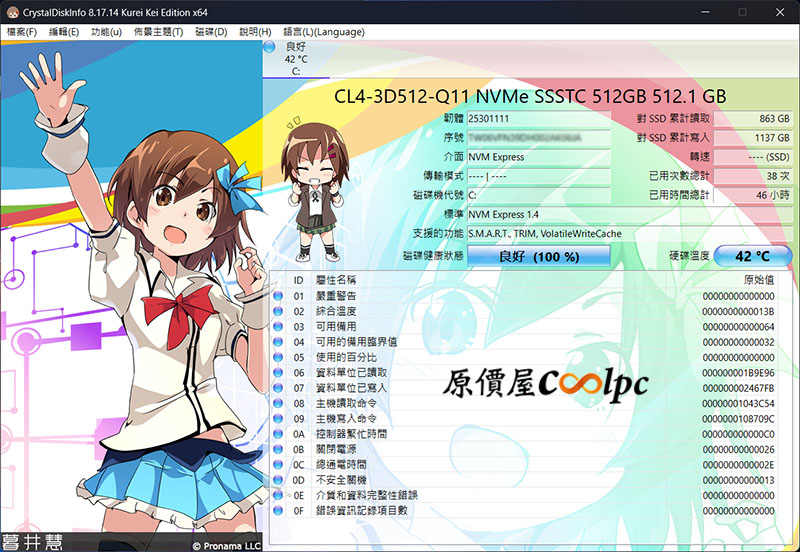800x552 pixels.
Task: Click the status orb for attribute 0B 關閉電源
Action: 278,449
